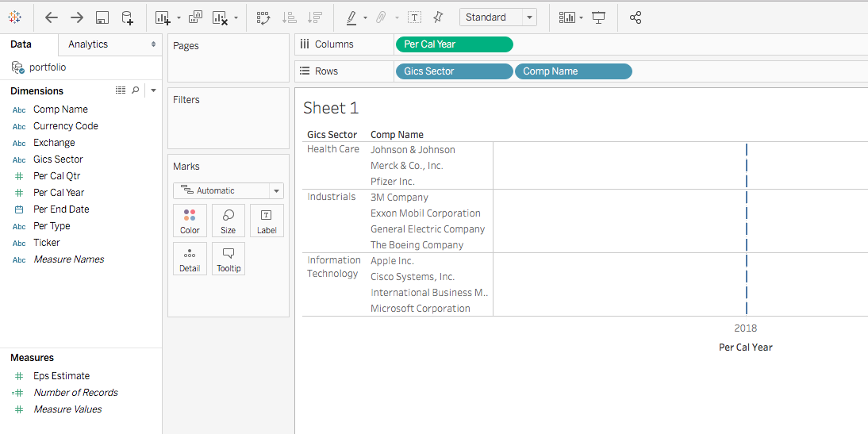Open the Share workbook icon

coord(635,17)
